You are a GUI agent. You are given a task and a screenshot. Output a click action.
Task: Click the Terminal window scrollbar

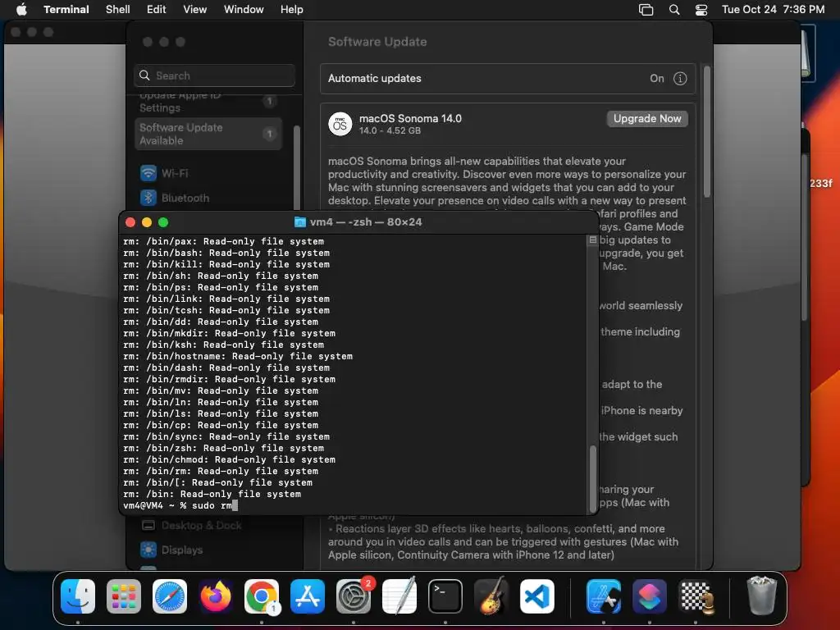click(592, 478)
